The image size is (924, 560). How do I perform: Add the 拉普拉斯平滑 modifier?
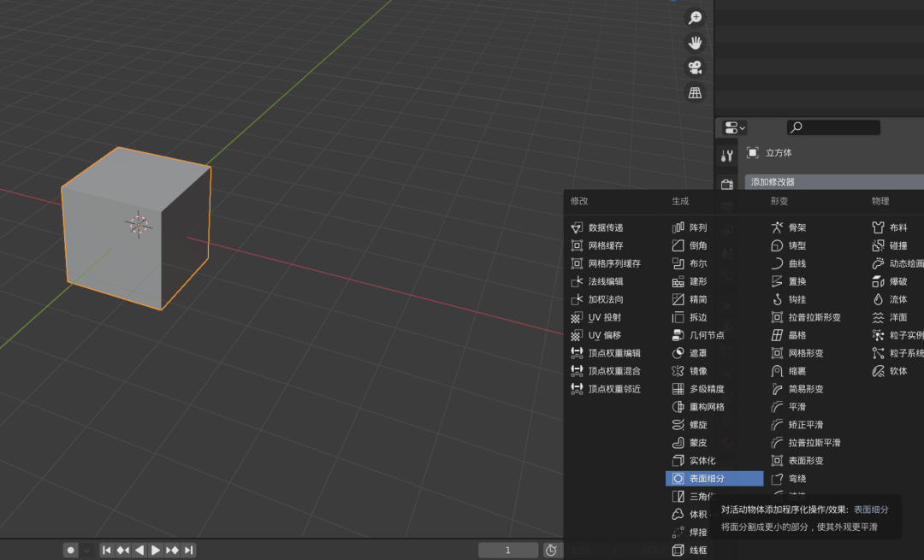(x=814, y=443)
